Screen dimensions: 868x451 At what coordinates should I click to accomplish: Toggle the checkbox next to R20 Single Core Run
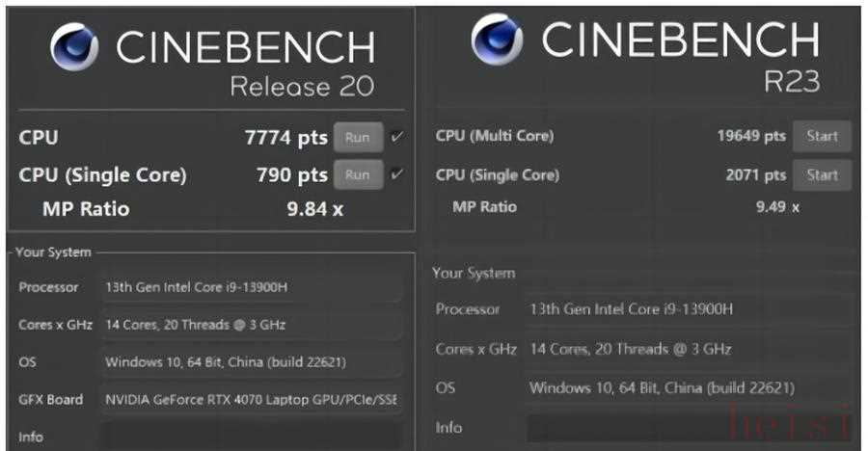tap(396, 174)
